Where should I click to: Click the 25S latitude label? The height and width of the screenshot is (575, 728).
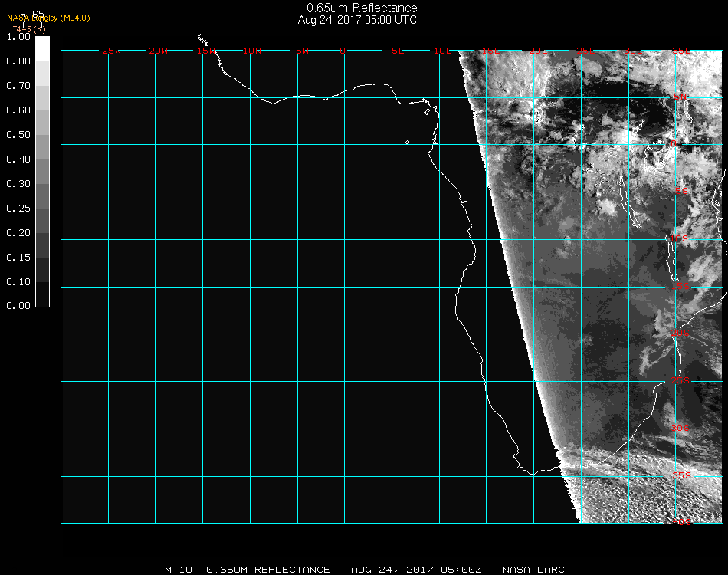pyautogui.click(x=680, y=381)
